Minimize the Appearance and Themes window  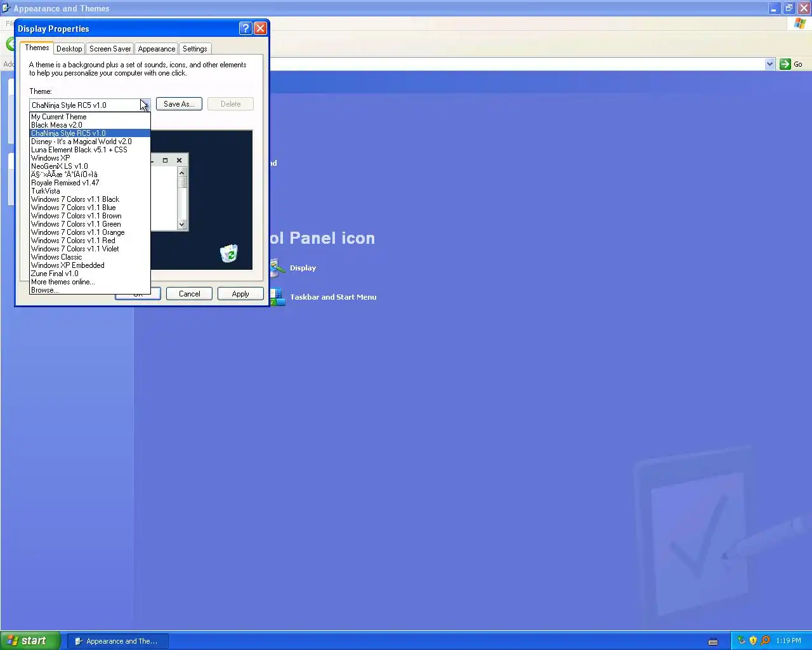774,8
